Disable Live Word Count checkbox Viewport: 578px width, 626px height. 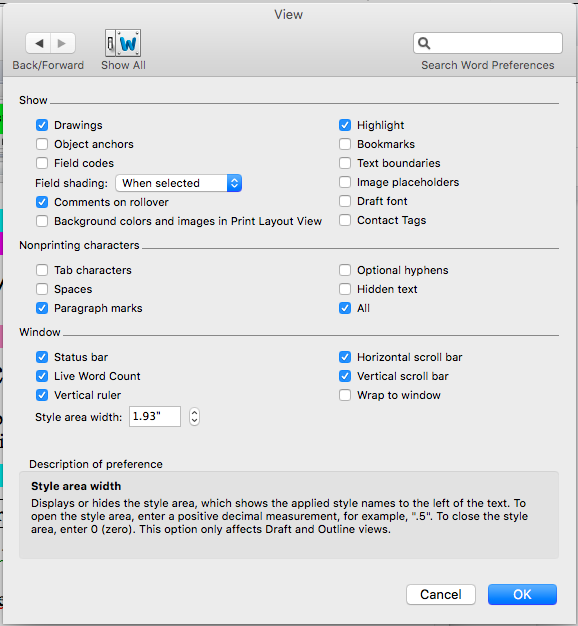click(42, 376)
